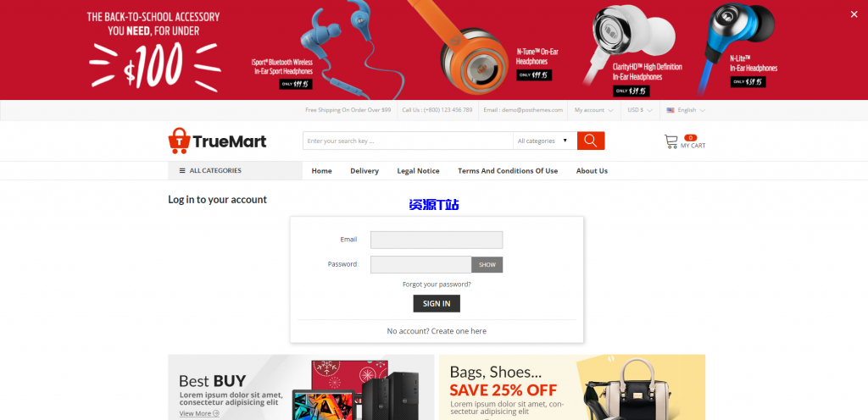Click the Forgot your password link
This screenshot has height=420, width=868.
pyautogui.click(x=437, y=284)
